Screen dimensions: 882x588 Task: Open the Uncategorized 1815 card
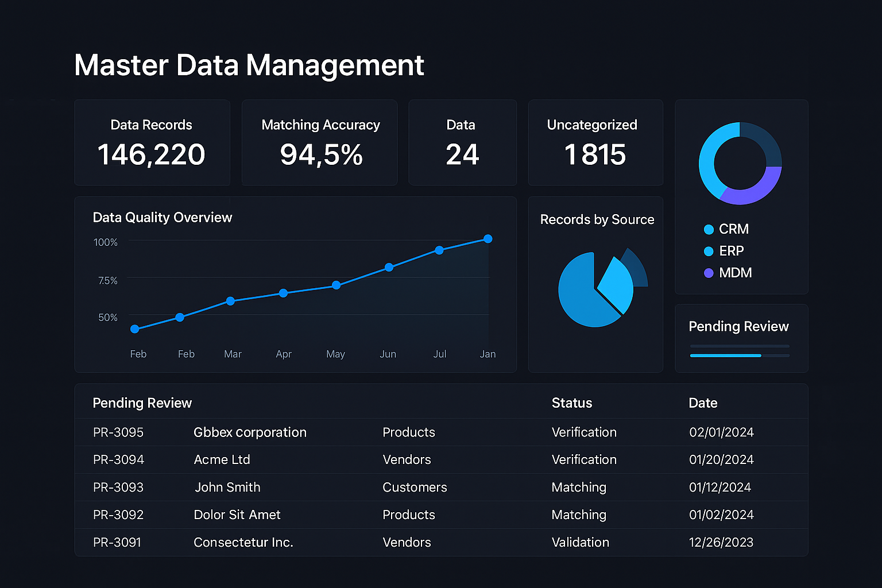point(595,143)
